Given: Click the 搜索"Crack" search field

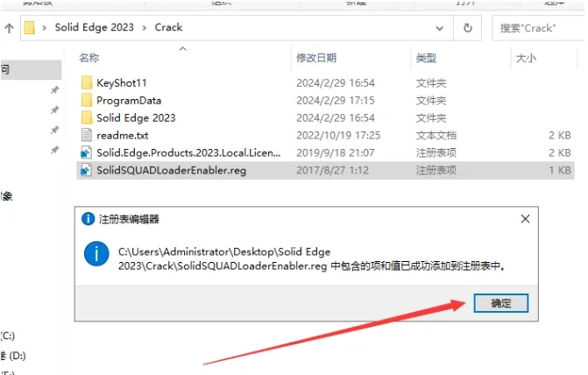Looking at the screenshot, I should coord(539,28).
